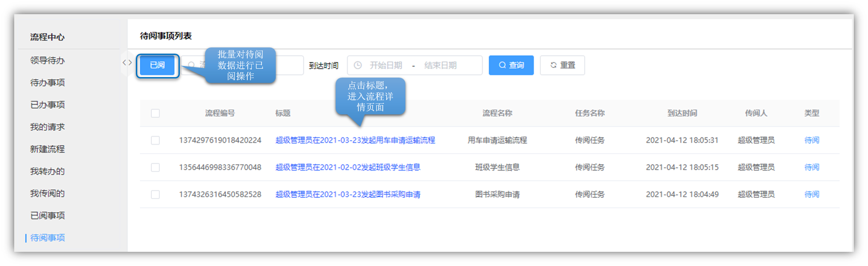This screenshot has height=266, width=868.
Task: Click process number 1374326316450582528
Action: click(x=220, y=194)
